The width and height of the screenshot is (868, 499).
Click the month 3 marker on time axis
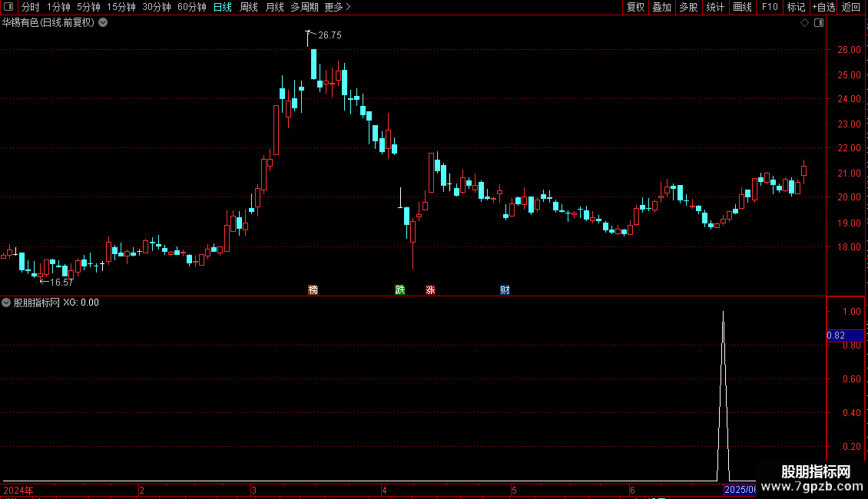click(x=253, y=490)
